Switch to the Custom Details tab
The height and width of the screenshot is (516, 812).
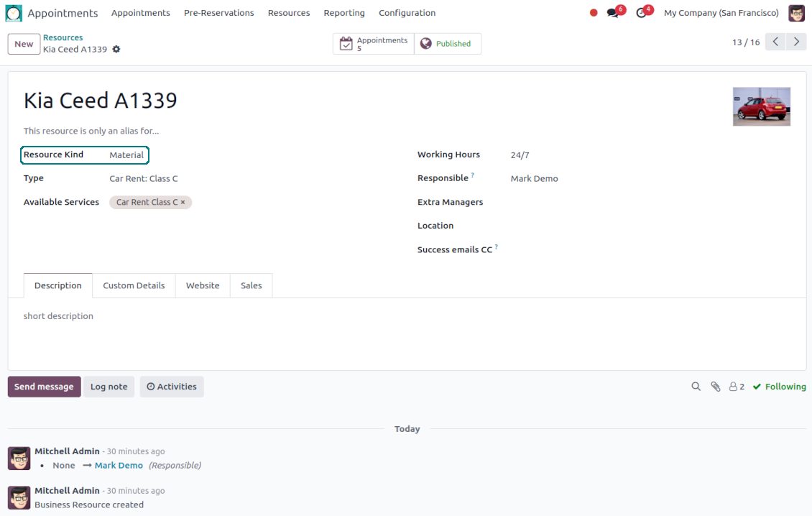134,285
